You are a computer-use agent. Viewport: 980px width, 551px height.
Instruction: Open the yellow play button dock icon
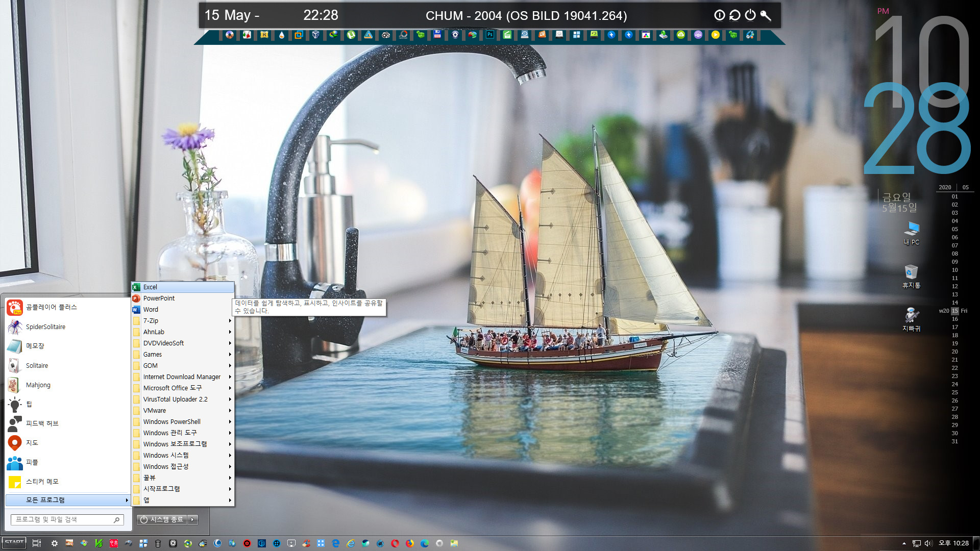716,35
